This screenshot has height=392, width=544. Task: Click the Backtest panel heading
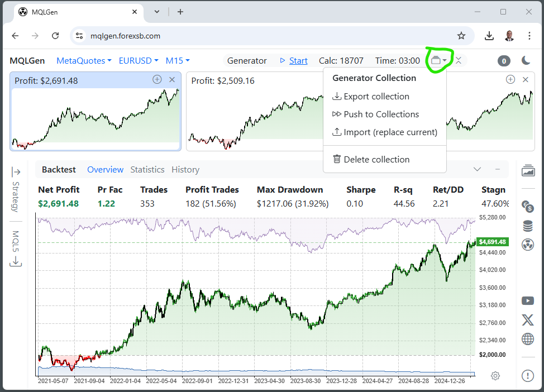(59, 170)
